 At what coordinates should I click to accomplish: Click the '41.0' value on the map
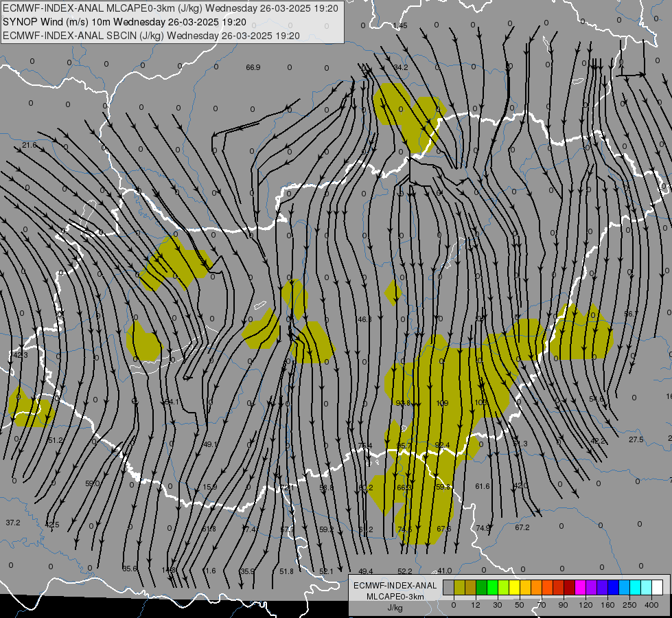[x=444, y=571]
